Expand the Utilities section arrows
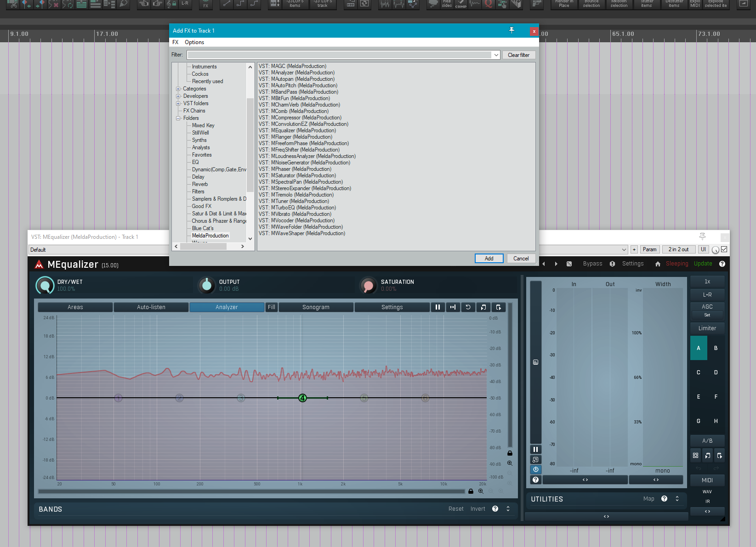The width and height of the screenshot is (756, 547). [677, 499]
